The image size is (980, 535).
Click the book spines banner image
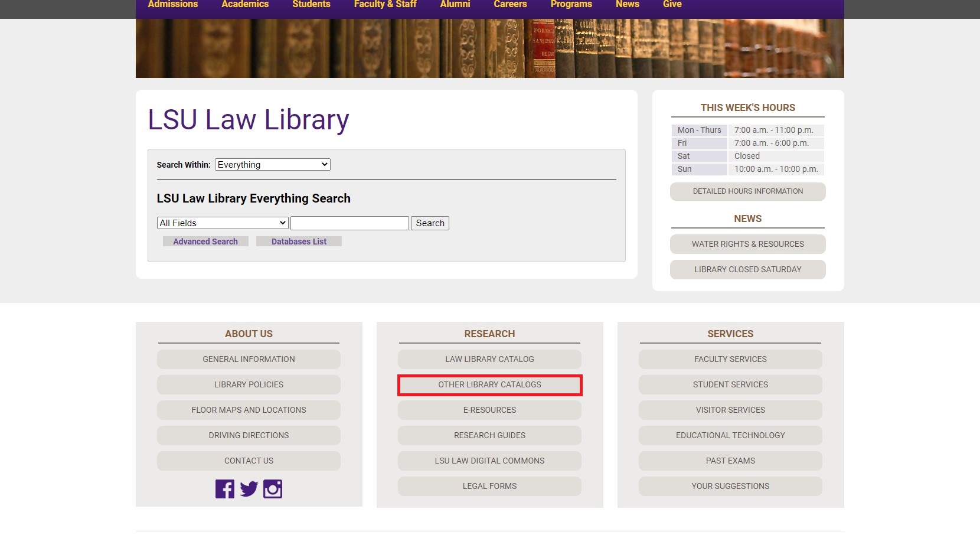[489, 48]
